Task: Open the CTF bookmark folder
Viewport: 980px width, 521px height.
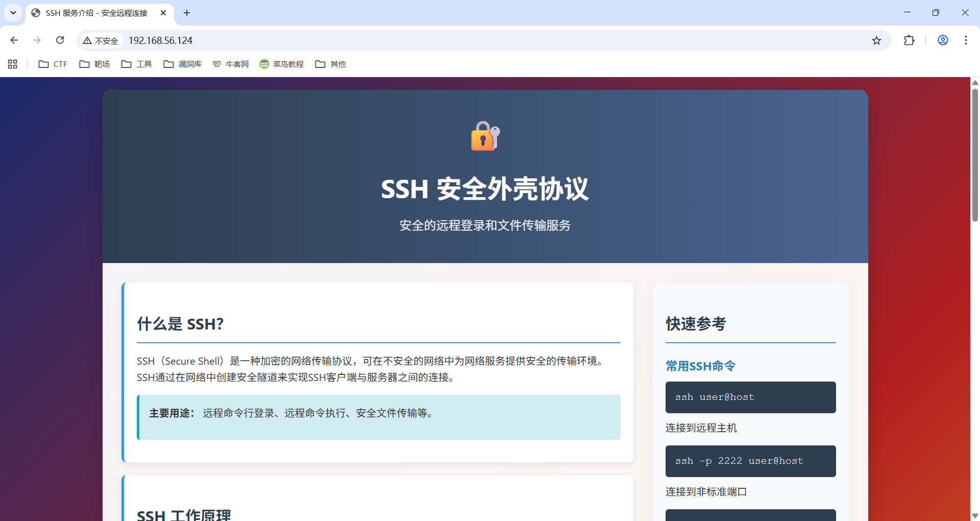Action: click(53, 64)
